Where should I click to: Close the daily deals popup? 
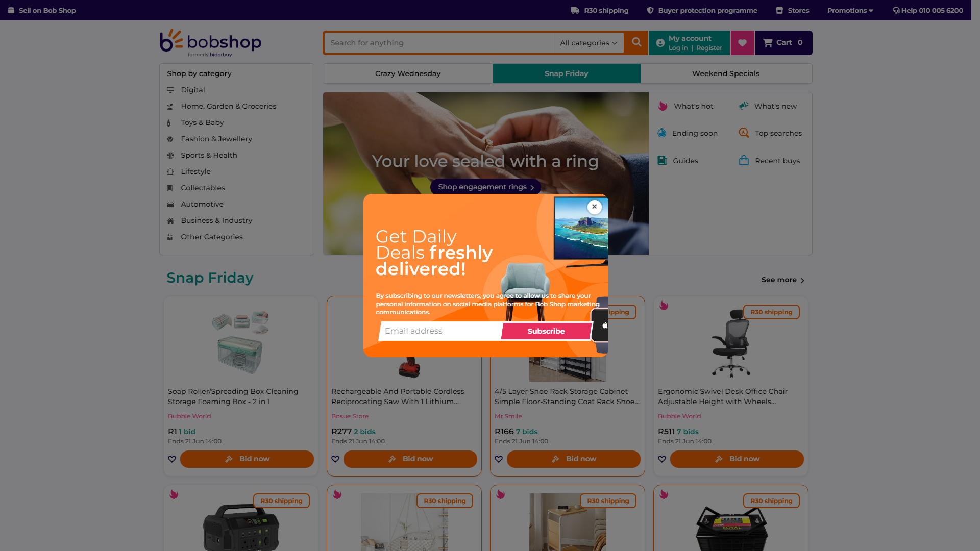(594, 207)
